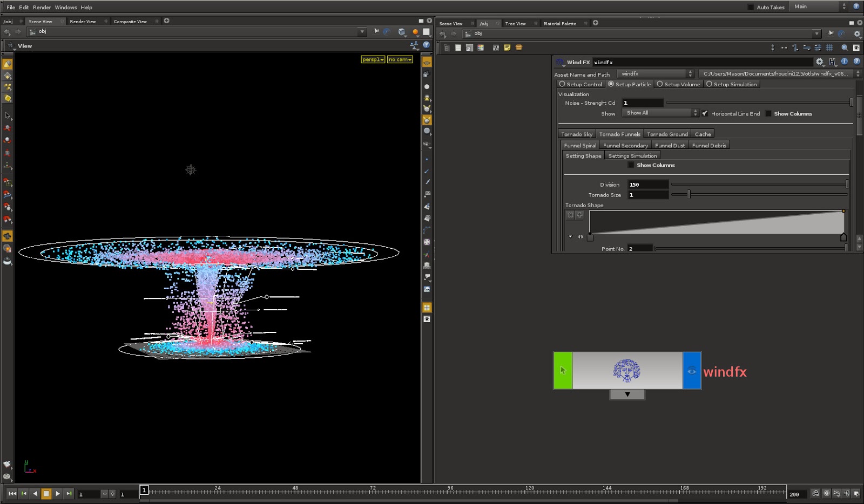Click the info icon in the Wind FX parameter header
864x504 pixels.
(x=845, y=62)
